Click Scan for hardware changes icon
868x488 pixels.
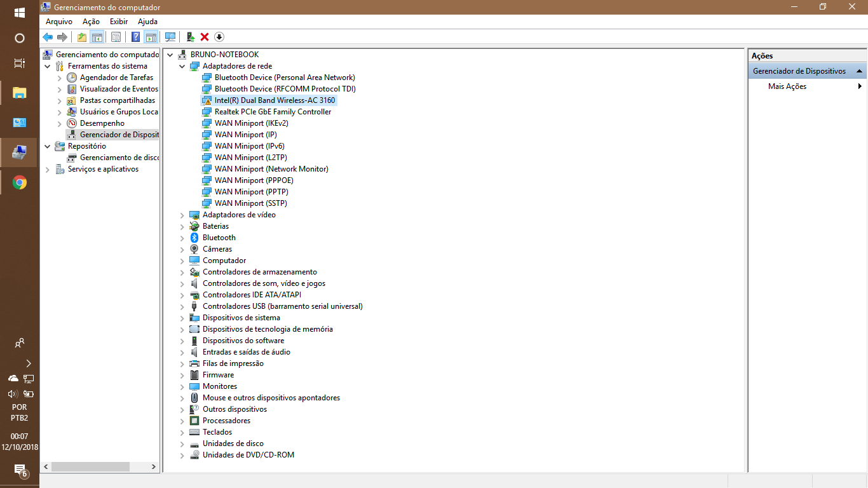point(170,37)
